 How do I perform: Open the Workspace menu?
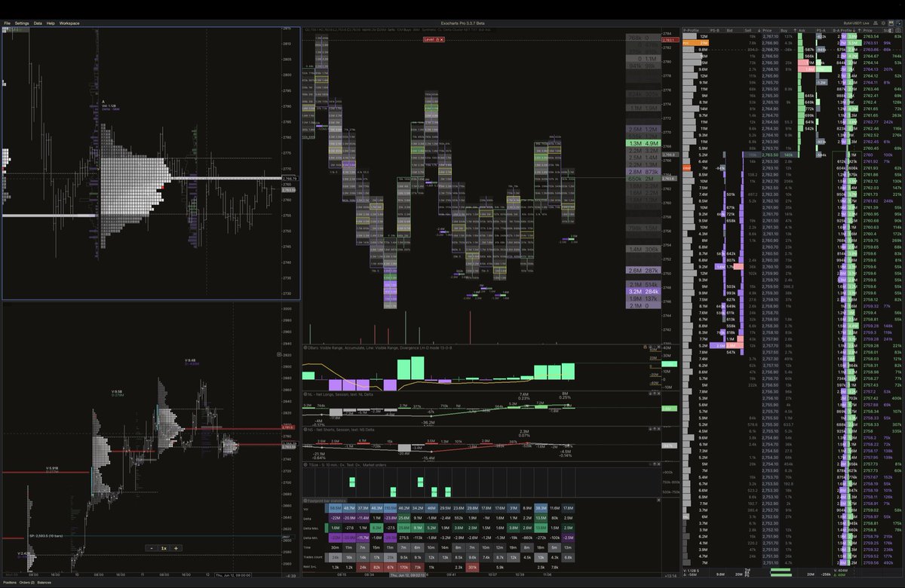[69, 23]
